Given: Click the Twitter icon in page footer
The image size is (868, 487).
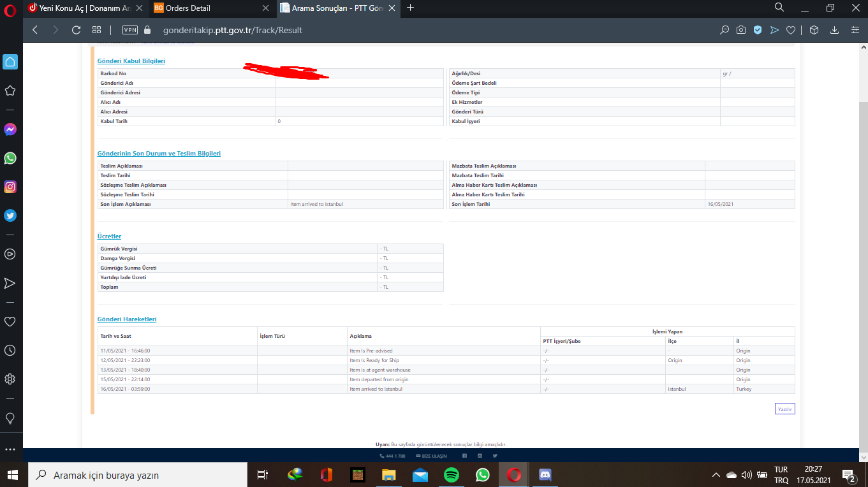Looking at the screenshot, I should pyautogui.click(x=495, y=456).
